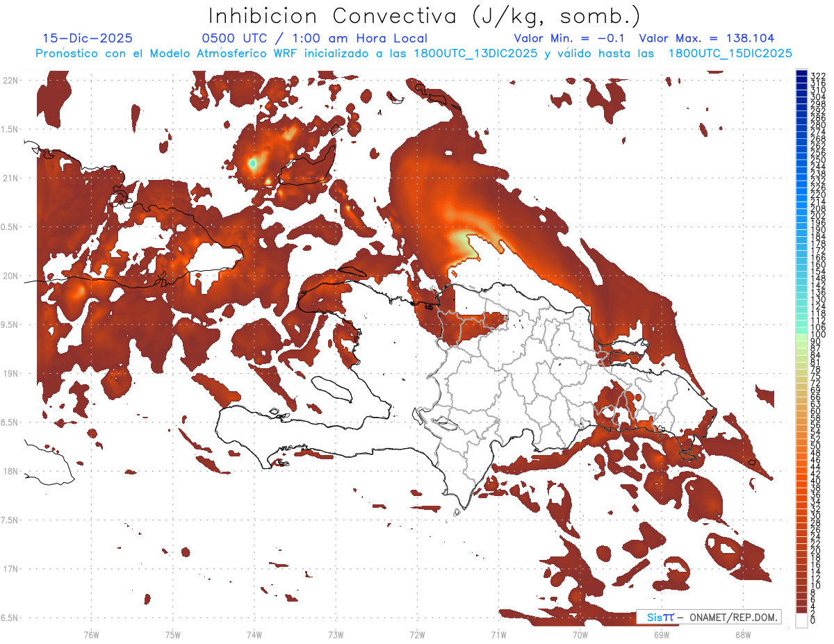Click the '69W' longitude label
Image resolution: width=834 pixels, height=644 pixels.
click(x=661, y=634)
